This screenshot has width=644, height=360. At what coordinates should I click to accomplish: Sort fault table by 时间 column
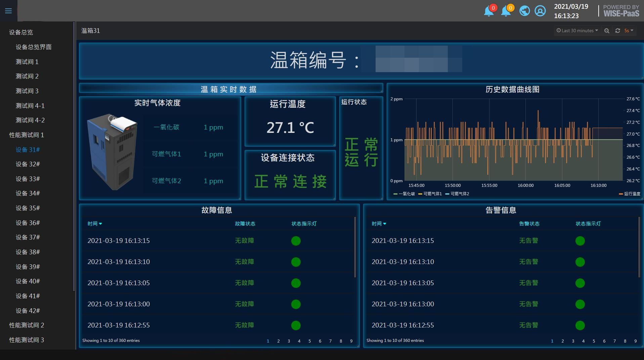[95, 224]
